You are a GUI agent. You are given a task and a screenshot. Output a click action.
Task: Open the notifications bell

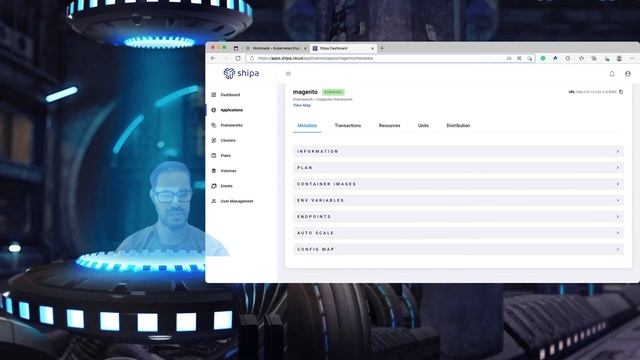point(612,74)
